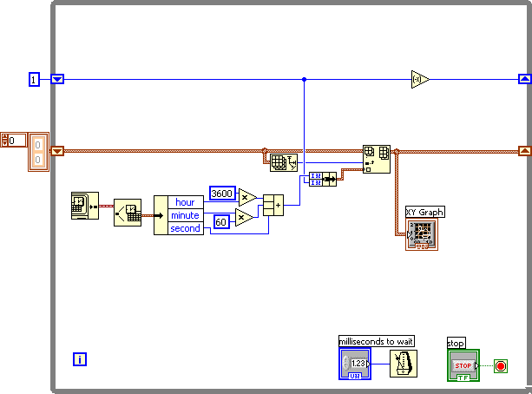Image resolution: width=532 pixels, height=394 pixels.
Task: Click the orange left shift register
Action: click(57, 151)
